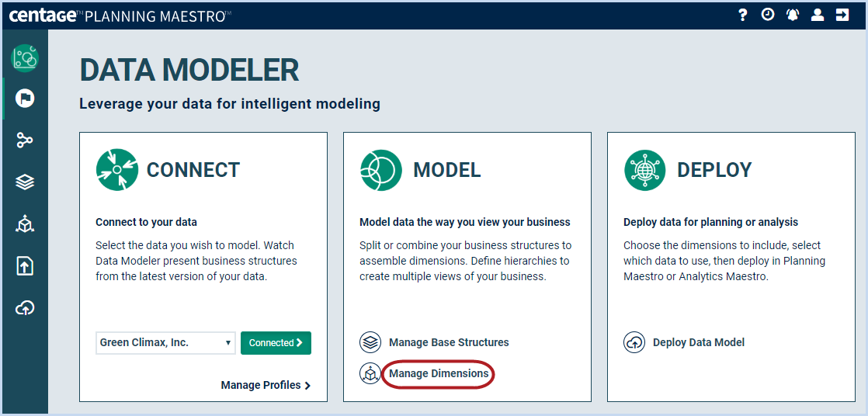Viewport: 868px width, 416px height.
Task: Click the MODEL card heading
Action: click(x=446, y=170)
